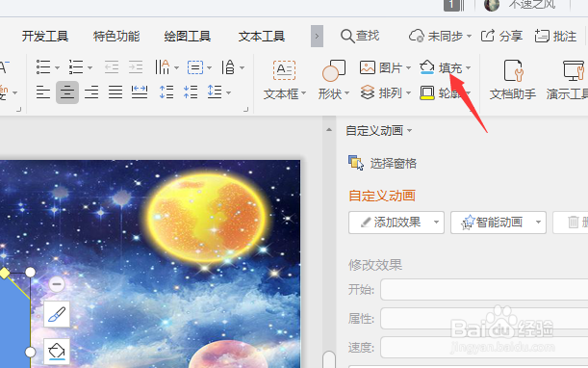Expand the text direction dropdown arrow
The image size is (588, 368).
click(242, 68)
